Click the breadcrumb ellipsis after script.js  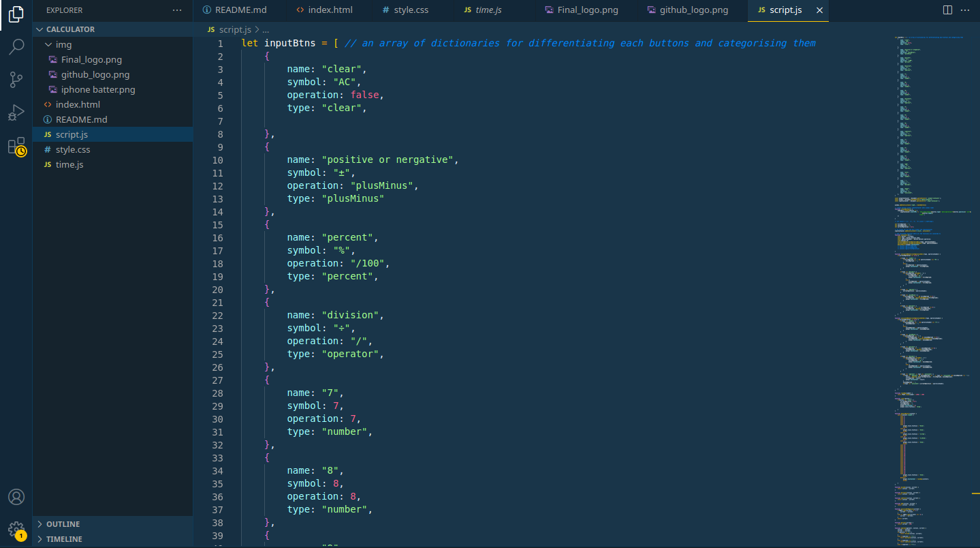click(266, 30)
